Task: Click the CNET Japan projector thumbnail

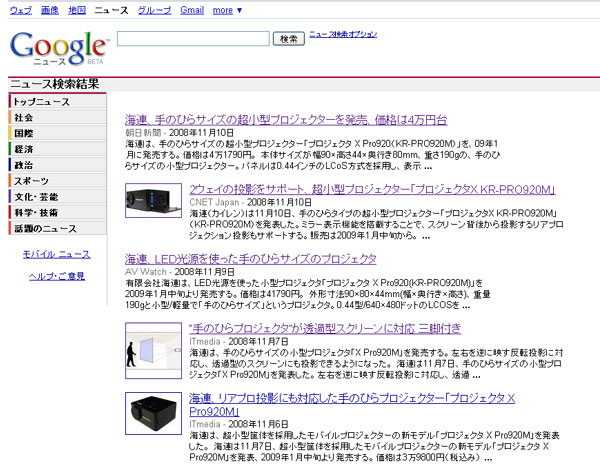Action: click(153, 201)
